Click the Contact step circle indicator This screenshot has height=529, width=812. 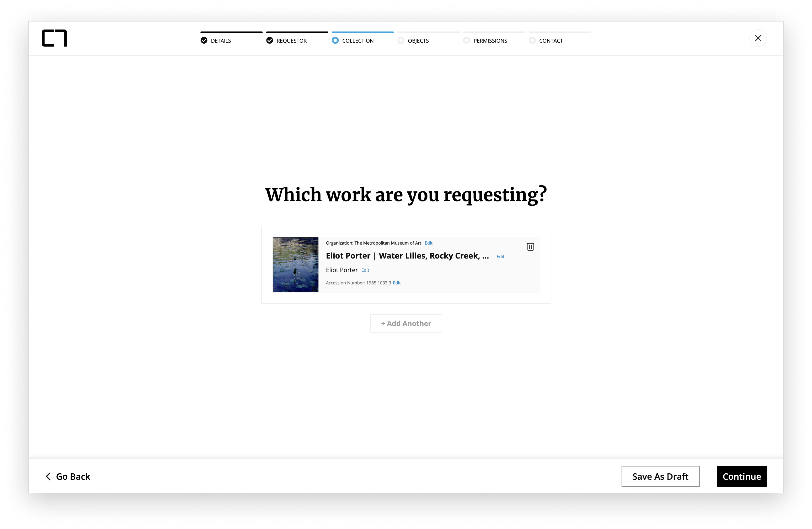532,41
